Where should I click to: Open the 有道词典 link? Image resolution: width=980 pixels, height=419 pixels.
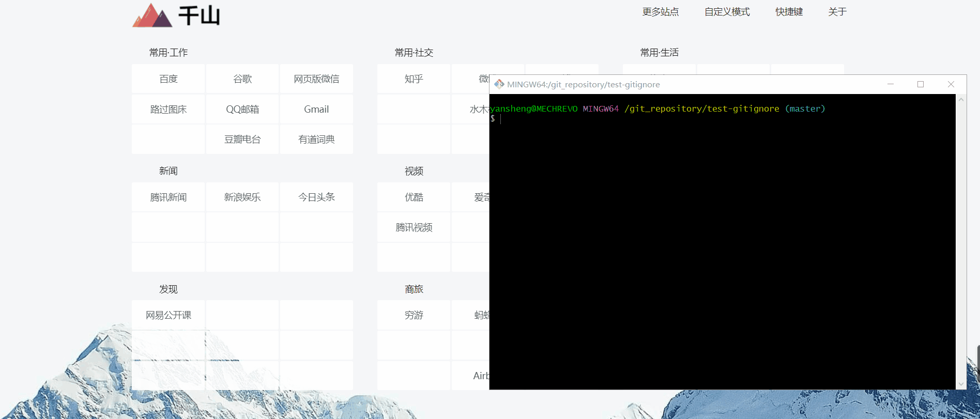[x=316, y=139]
